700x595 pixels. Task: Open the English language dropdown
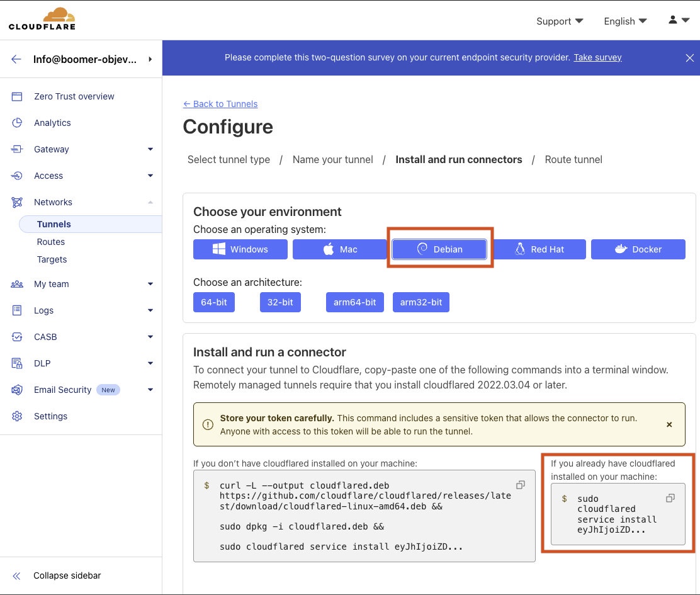point(624,21)
